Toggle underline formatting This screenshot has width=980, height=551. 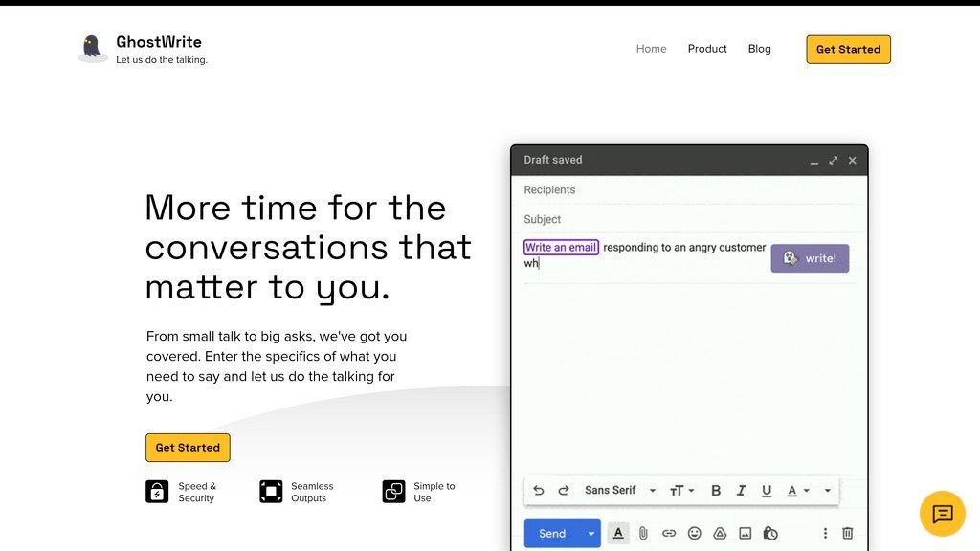767,490
